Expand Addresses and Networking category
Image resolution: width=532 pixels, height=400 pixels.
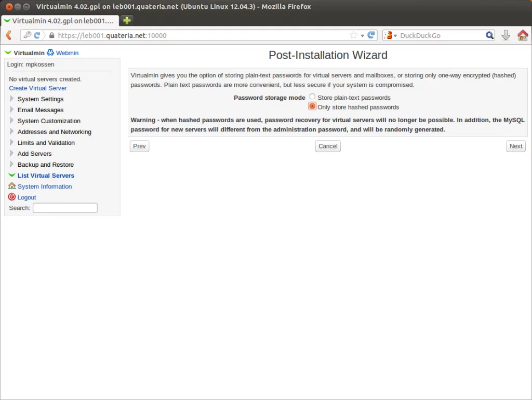coord(54,131)
